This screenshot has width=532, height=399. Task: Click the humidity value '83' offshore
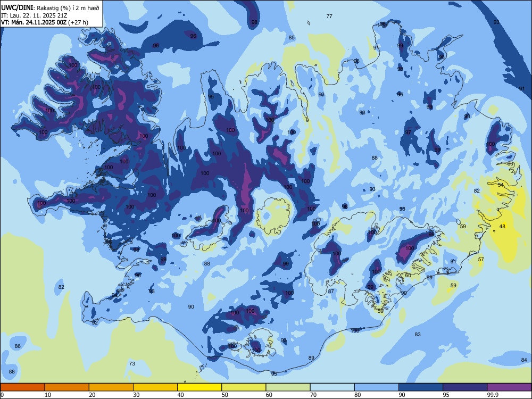coord(417,334)
